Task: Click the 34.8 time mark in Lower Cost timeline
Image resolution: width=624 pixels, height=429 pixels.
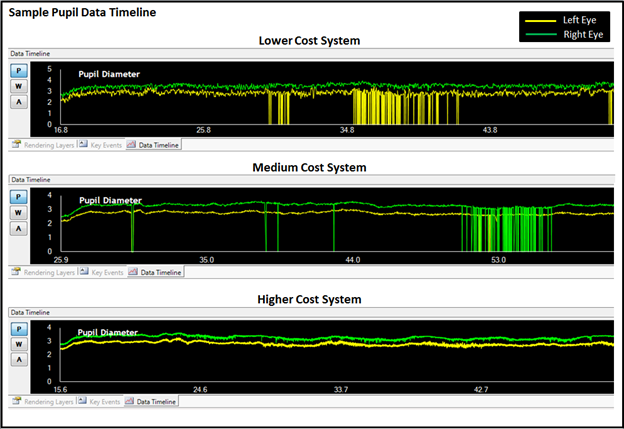Action: (x=347, y=130)
